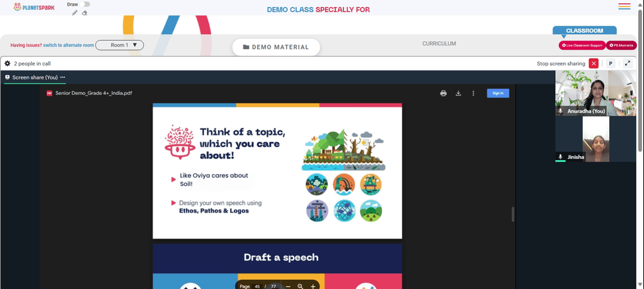Click the Ethos, Pathos & Logos text
Image resolution: width=644 pixels, height=289 pixels.
pos(214,211)
